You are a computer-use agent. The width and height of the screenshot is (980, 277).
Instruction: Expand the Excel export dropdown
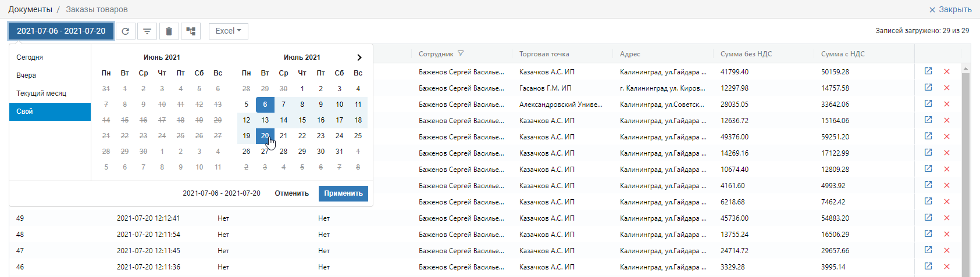(229, 31)
